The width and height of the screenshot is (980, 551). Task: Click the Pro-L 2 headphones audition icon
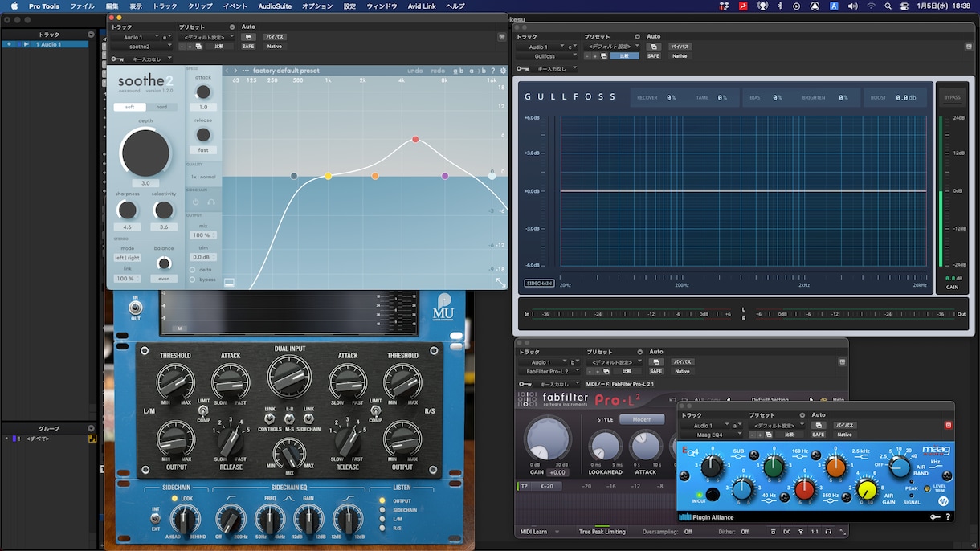click(x=828, y=532)
